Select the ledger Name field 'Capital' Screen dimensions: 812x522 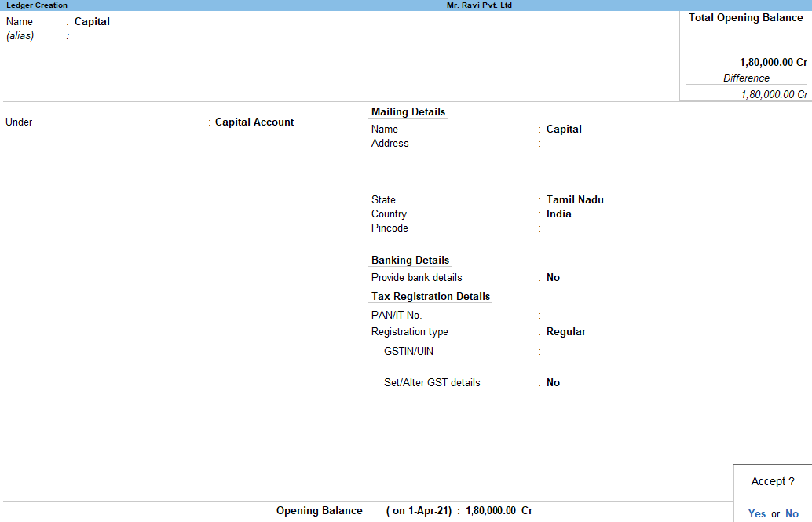click(92, 22)
